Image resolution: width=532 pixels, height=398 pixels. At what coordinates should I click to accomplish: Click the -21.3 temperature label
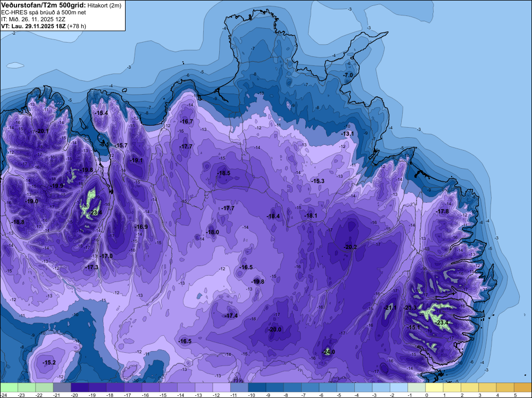(x=410, y=308)
